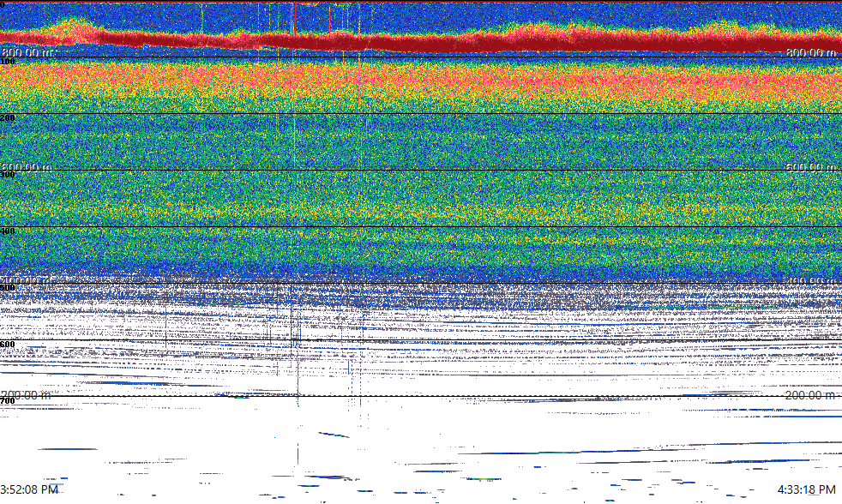Select the 200 depth gridline label
This screenshot has height=504, width=842.
pos(8,118)
